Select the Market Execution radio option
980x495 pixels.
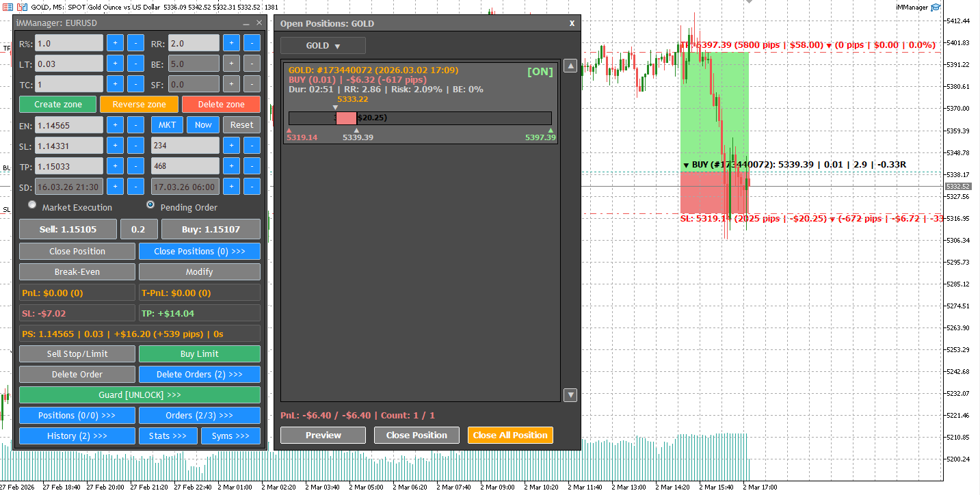32,205
